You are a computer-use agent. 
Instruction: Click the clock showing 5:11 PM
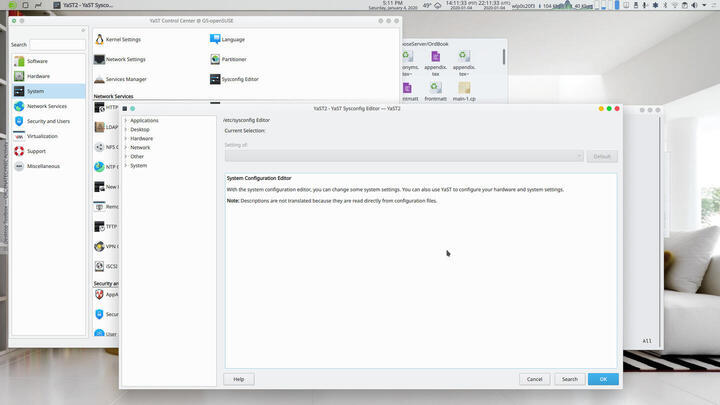click(x=393, y=5)
